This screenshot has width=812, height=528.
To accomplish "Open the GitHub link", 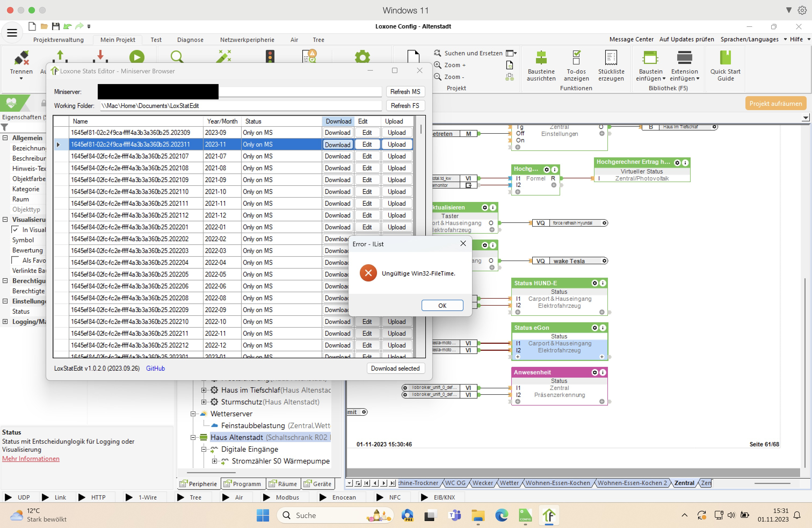I will [x=155, y=368].
